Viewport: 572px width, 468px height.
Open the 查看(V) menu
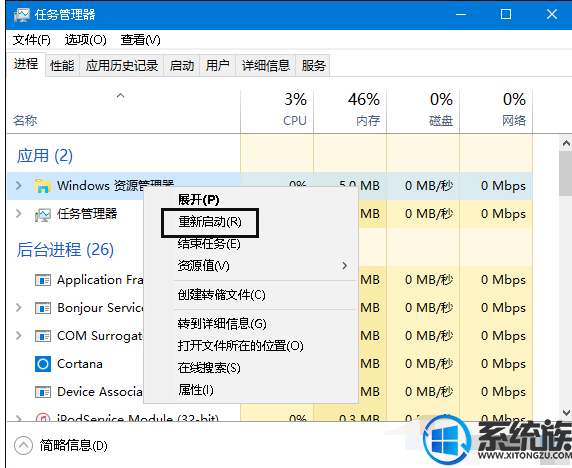140,40
